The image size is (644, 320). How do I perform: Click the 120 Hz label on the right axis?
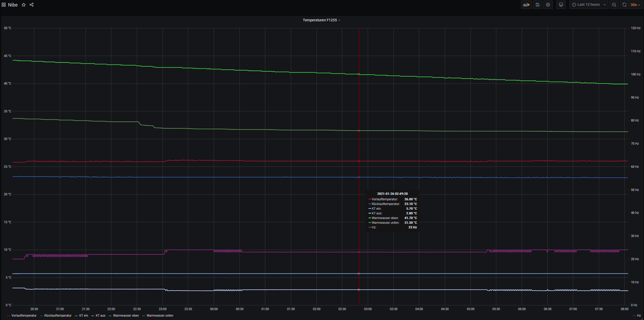(x=636, y=28)
